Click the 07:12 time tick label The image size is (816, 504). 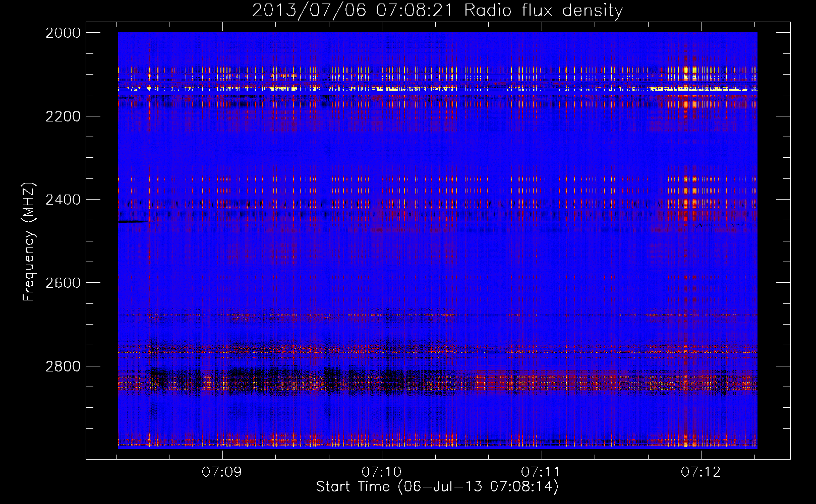[x=701, y=472]
